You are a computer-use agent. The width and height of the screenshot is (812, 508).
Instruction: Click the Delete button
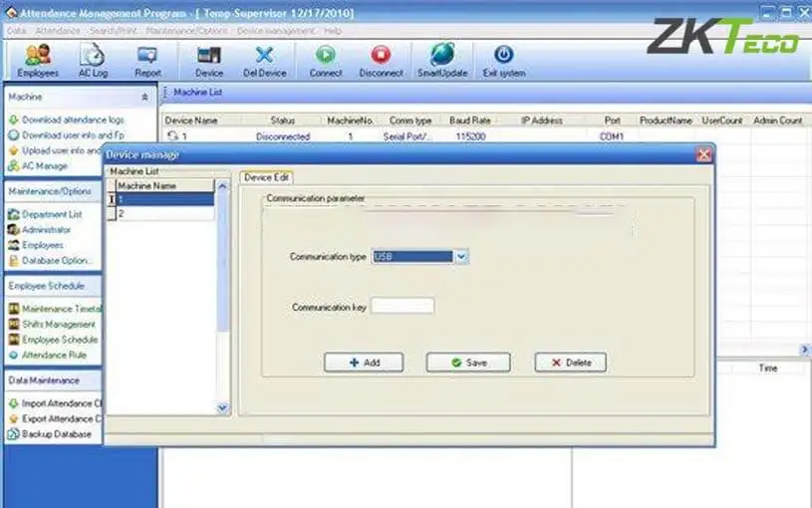(571, 363)
